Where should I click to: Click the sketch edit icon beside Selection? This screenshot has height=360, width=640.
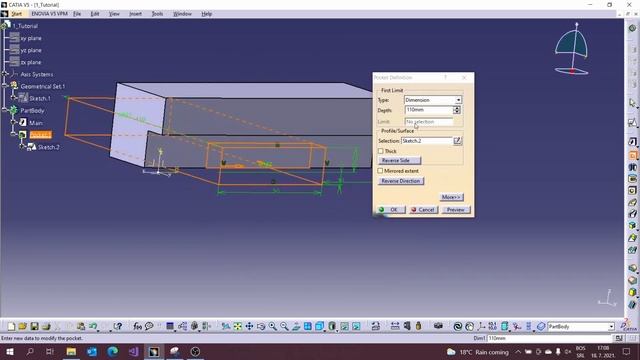458,141
